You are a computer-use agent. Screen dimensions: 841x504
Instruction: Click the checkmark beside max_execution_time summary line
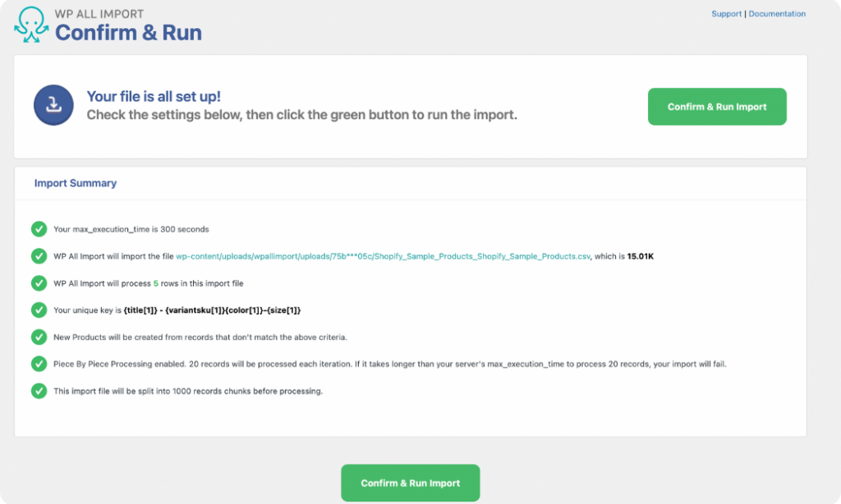tap(39, 229)
